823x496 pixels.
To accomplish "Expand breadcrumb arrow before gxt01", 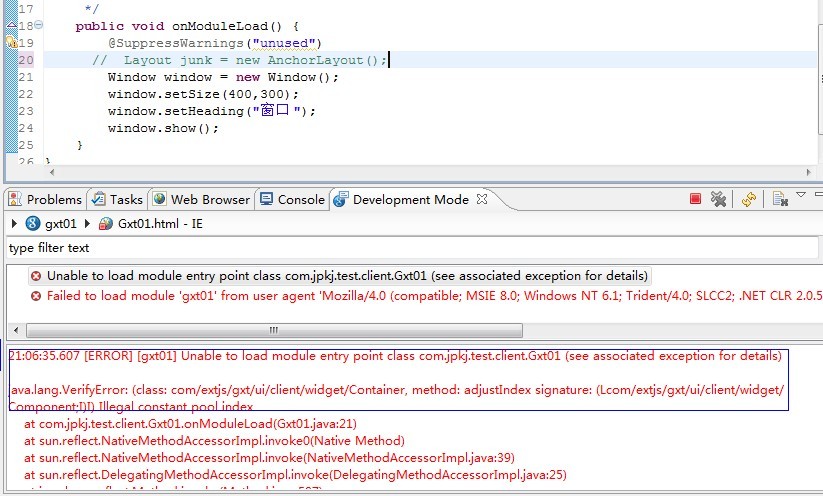I will click(14, 224).
